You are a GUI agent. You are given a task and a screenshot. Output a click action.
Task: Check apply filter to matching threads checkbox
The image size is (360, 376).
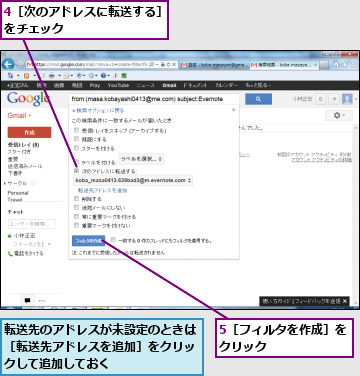[x=113, y=240]
